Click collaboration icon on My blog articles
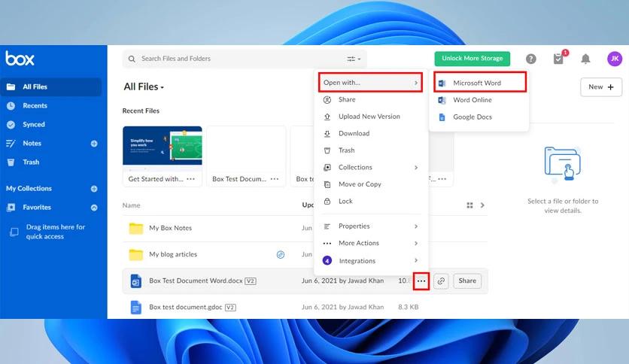629x364 pixels. [281, 254]
